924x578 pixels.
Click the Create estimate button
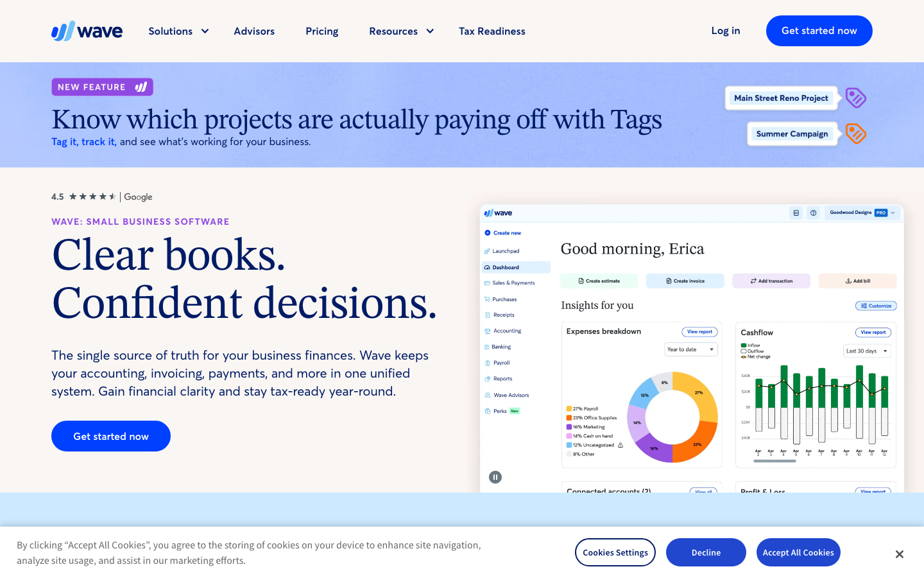tap(599, 281)
